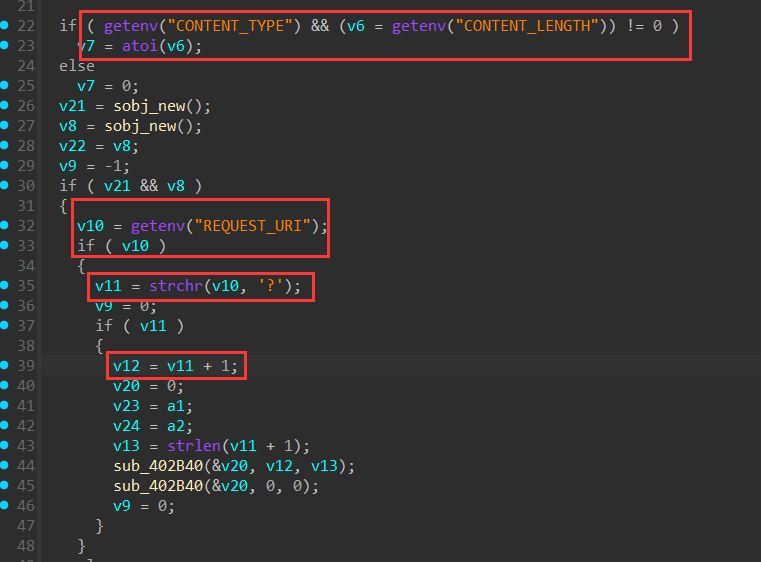This screenshot has width=761, height=562.
Task: Toggle breakpoint dot on line 26
Action: click(4, 105)
